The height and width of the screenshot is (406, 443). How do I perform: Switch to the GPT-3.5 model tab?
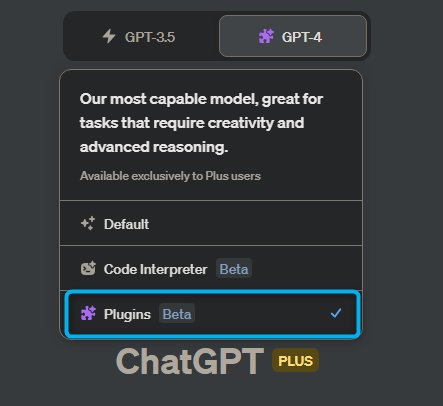point(141,36)
